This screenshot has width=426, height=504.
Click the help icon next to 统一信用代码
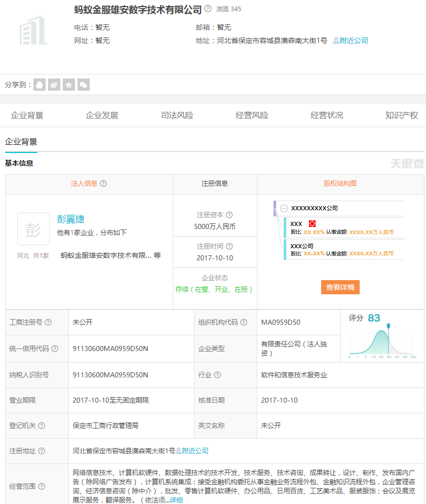tap(55, 348)
